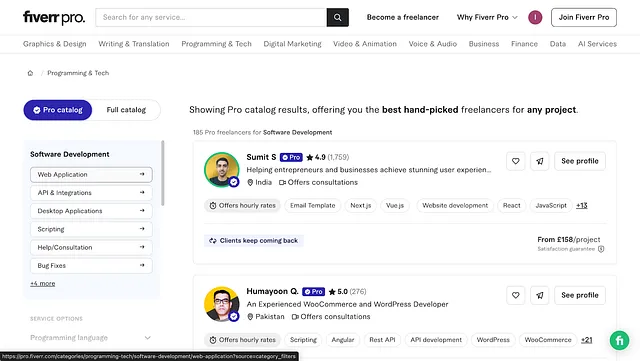Screen dimensions: 640x361
Task: Favorite Humayoon Q. using heart icon
Action: (x=516, y=295)
